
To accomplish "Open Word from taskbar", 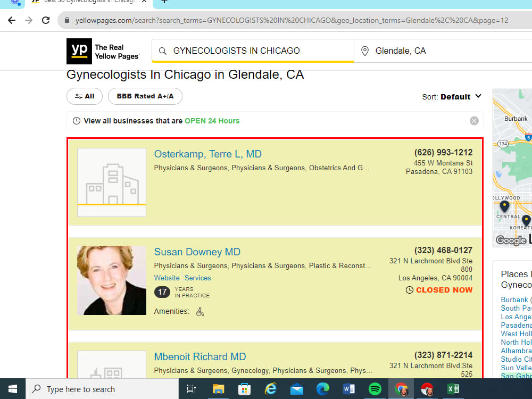I will 349,389.
